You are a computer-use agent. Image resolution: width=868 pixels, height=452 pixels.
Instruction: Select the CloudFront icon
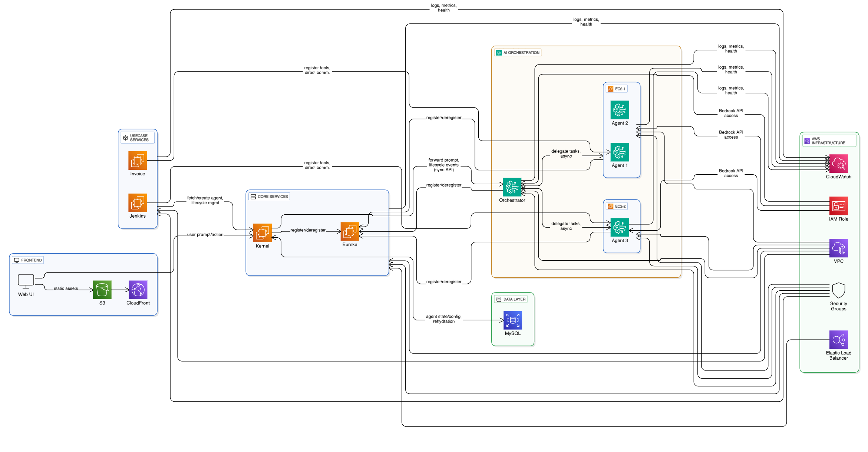(138, 290)
